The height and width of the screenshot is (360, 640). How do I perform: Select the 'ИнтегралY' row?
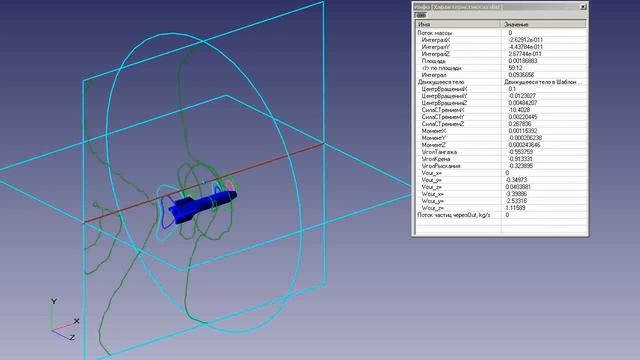pyautogui.click(x=501, y=47)
